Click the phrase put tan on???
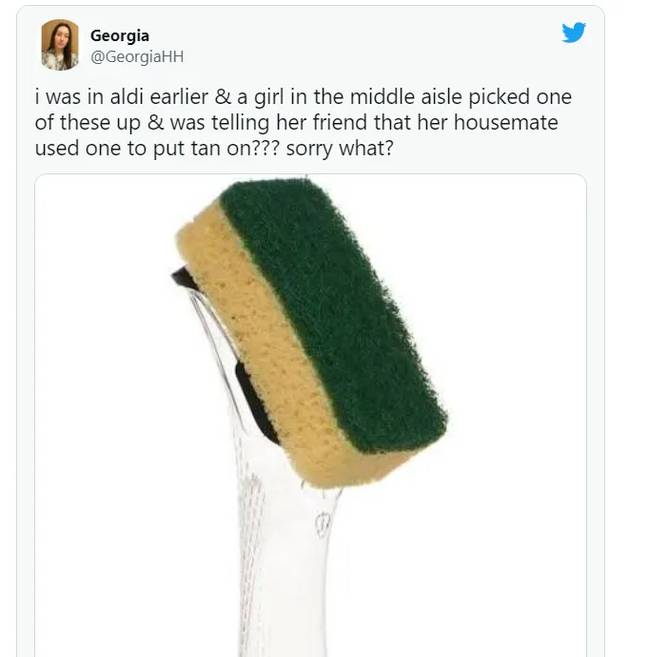Image resolution: width=648 pixels, height=657 pixels. 216,149
